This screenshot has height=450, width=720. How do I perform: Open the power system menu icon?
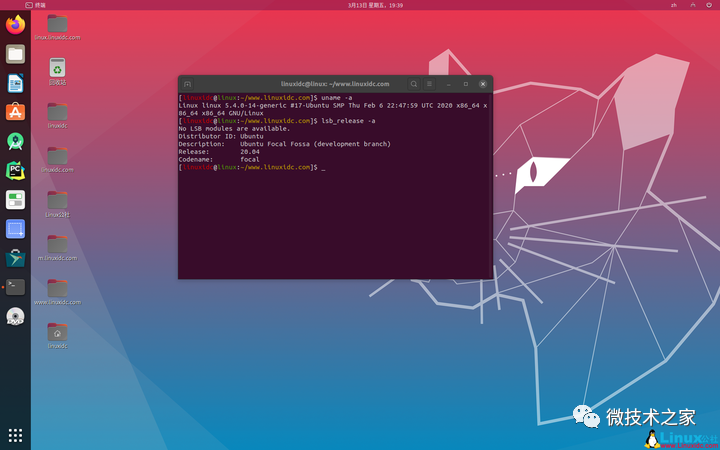click(709, 5)
